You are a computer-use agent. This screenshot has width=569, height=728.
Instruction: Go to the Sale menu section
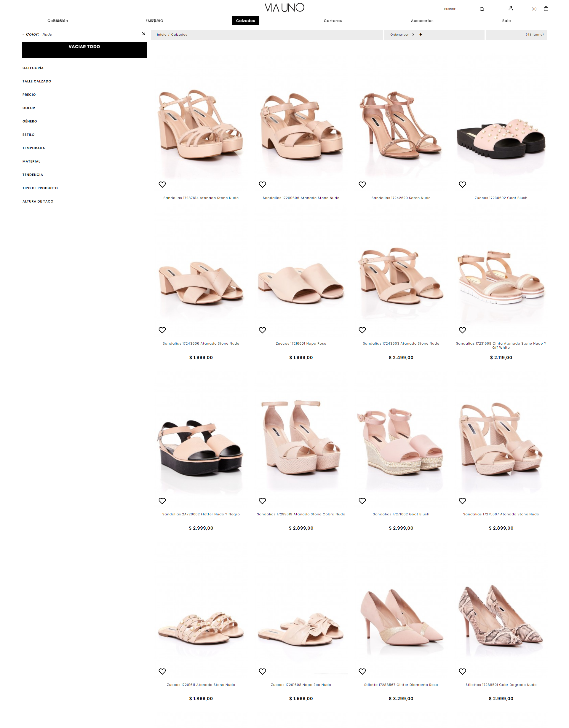point(506,21)
